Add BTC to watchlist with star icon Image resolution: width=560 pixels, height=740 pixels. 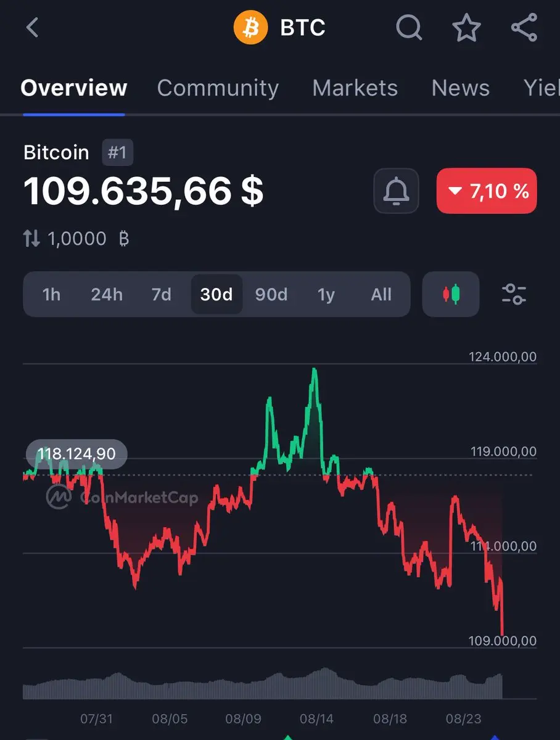coord(466,28)
